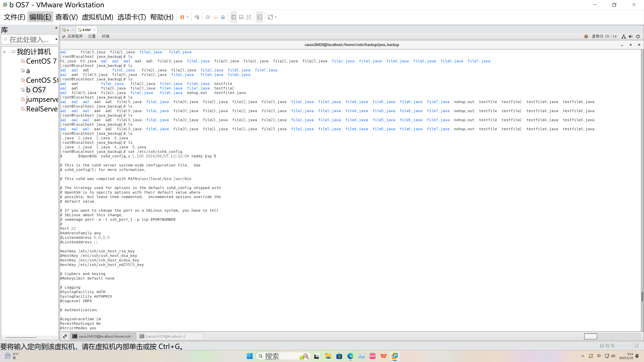
Task: Open the power options dropdown arrow
Action: click(187, 17)
